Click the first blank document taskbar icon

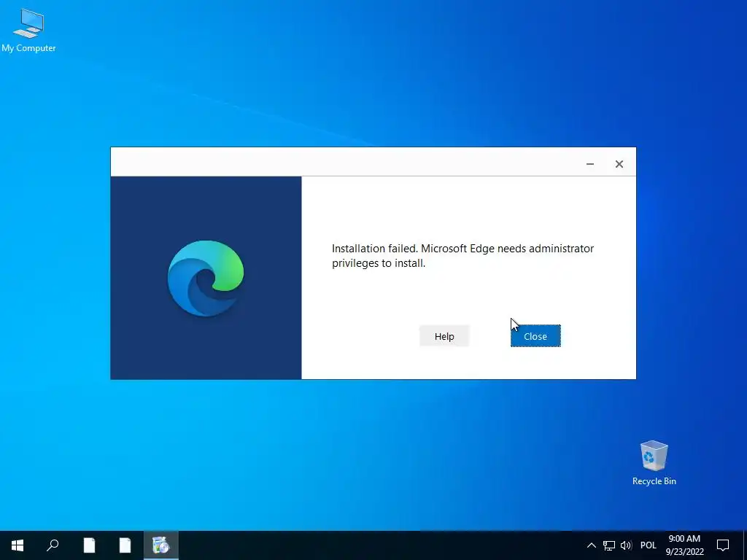click(x=89, y=545)
